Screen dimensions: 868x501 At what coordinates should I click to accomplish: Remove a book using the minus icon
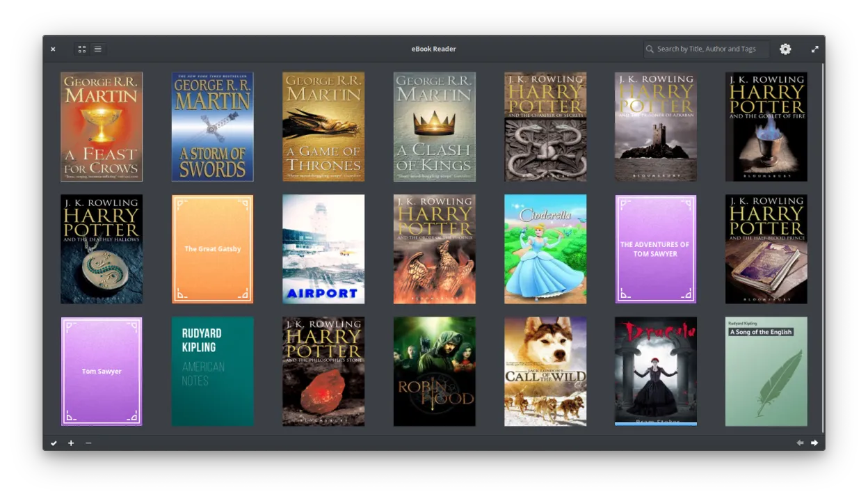88,443
